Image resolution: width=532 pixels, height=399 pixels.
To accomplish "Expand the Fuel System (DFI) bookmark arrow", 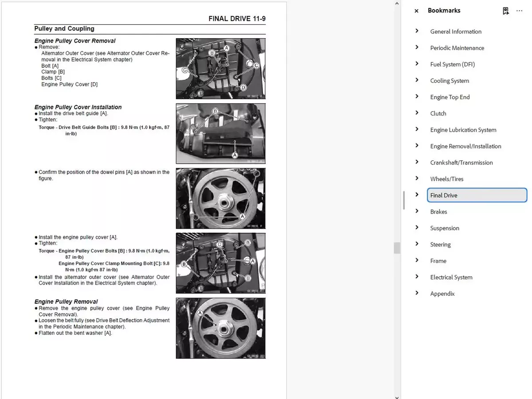I will pos(417,64).
